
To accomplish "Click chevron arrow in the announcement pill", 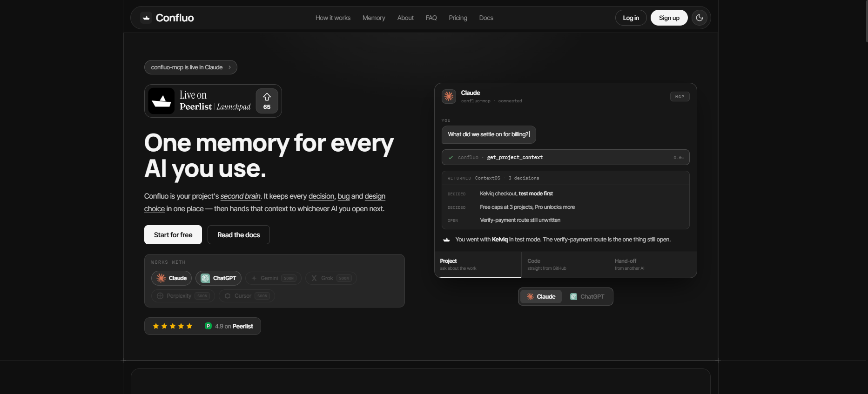I will (x=229, y=67).
